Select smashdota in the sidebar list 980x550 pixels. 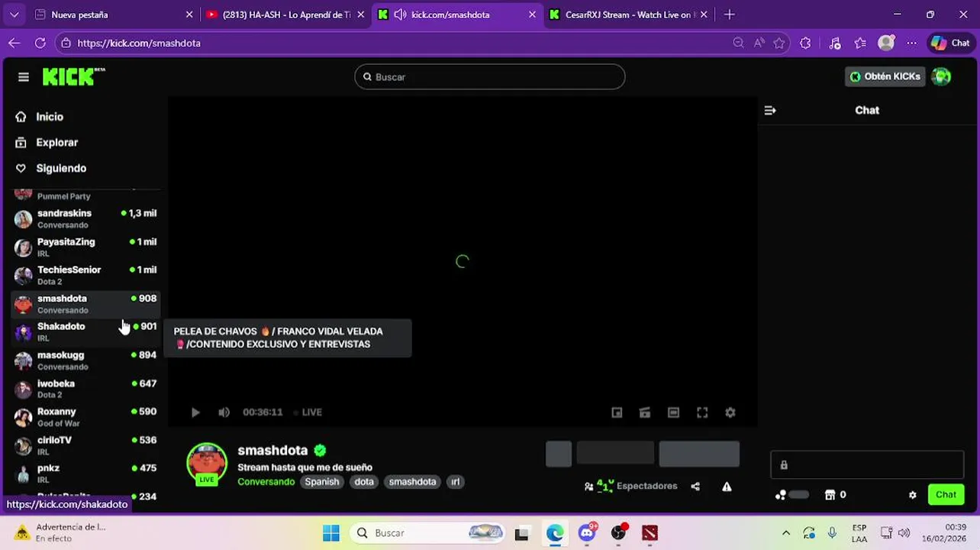[85, 304]
